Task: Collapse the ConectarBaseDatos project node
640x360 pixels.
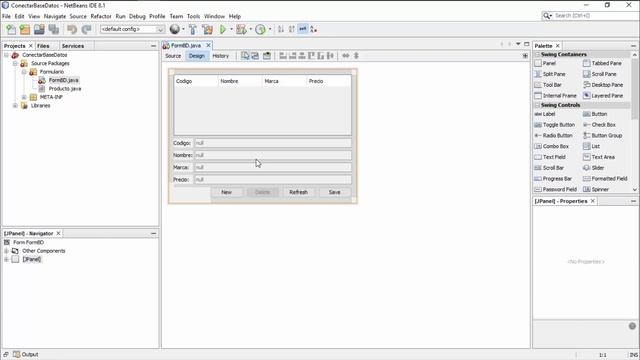Action: 7,55
